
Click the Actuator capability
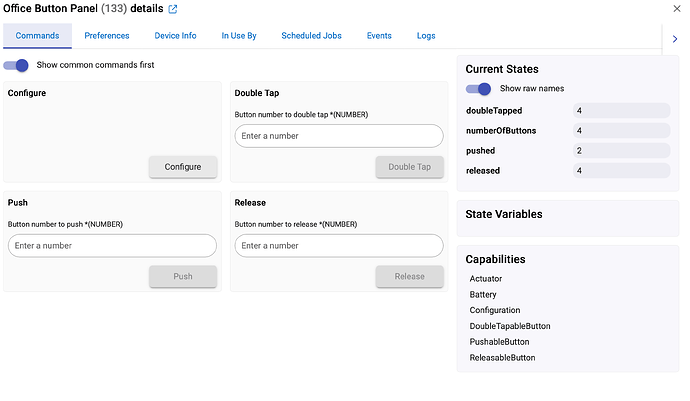(486, 279)
